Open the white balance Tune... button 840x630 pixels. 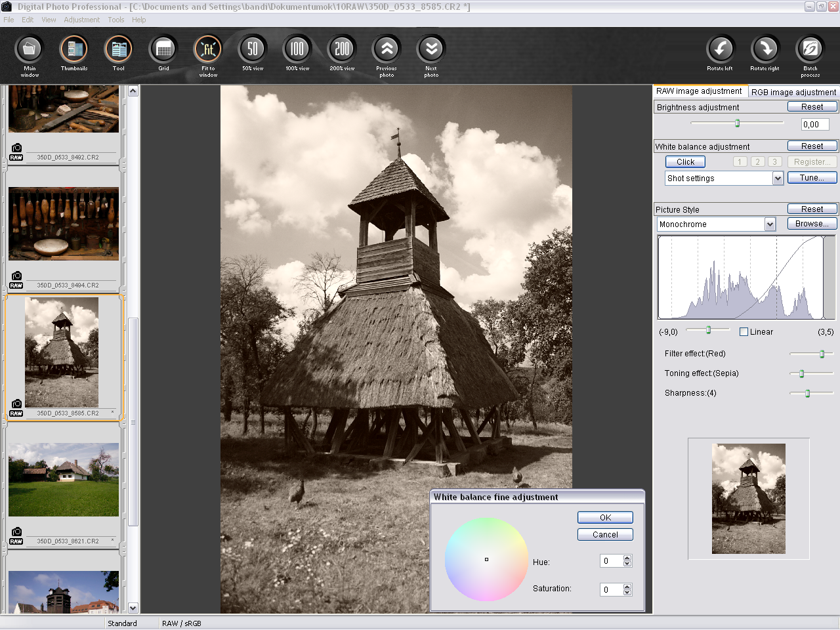pyautogui.click(x=812, y=178)
